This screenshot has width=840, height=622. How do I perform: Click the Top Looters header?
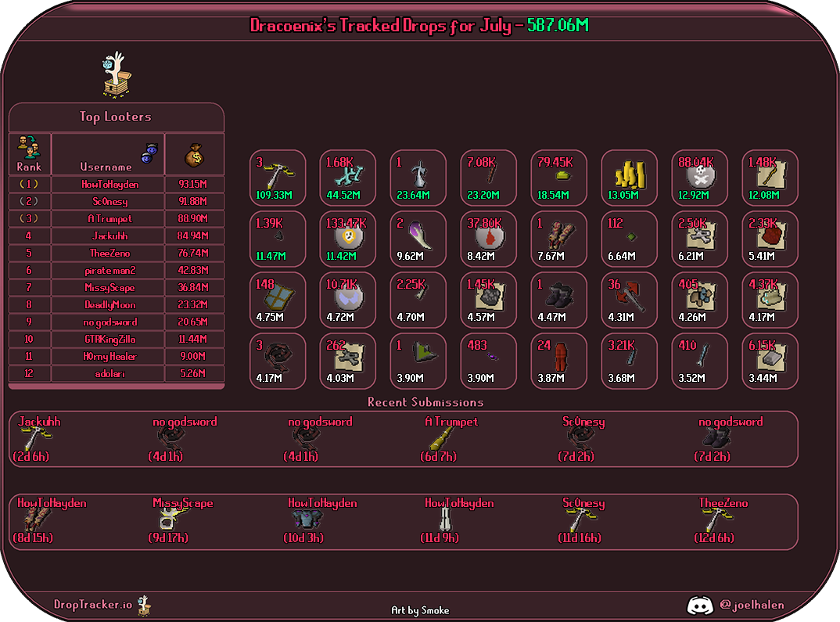(116, 117)
